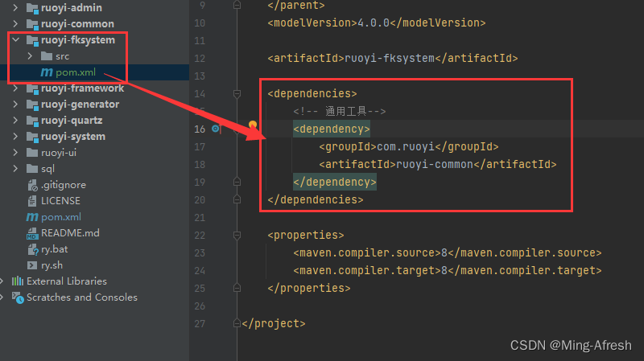Select the .gitignore file
The height and width of the screenshot is (361, 644).
[61, 185]
